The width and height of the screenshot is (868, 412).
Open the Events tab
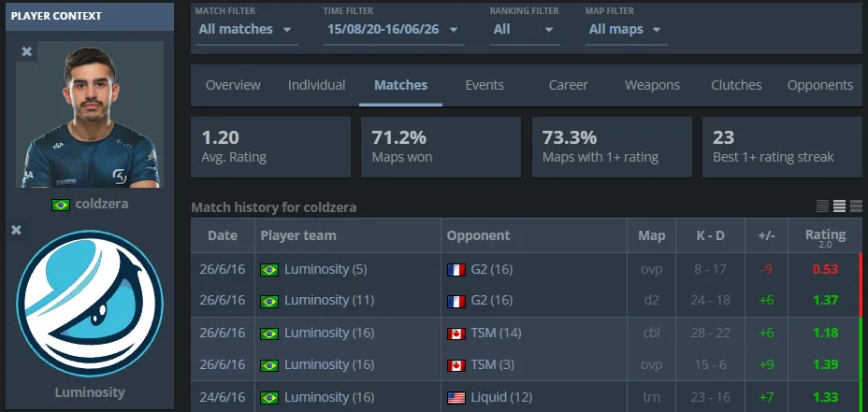(x=485, y=85)
